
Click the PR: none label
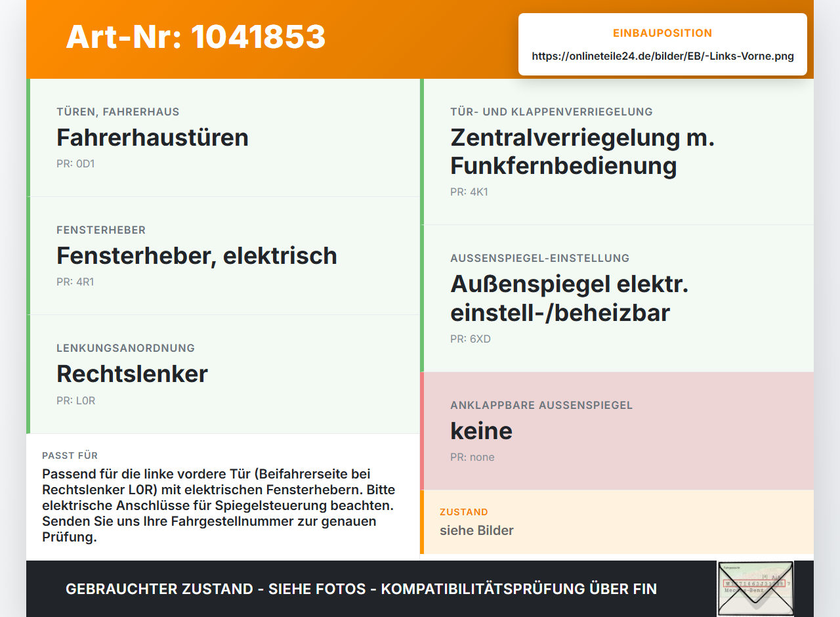pyautogui.click(x=472, y=457)
